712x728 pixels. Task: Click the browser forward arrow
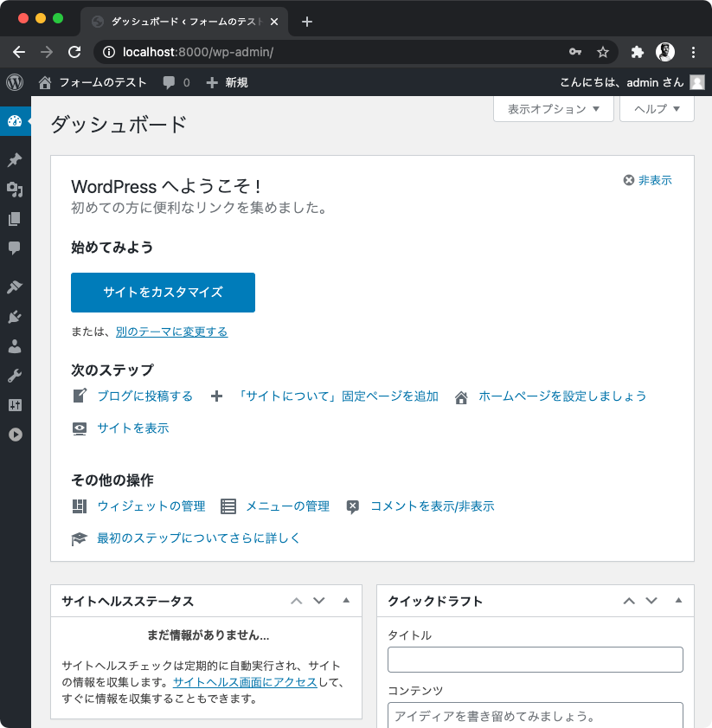pyautogui.click(x=47, y=52)
